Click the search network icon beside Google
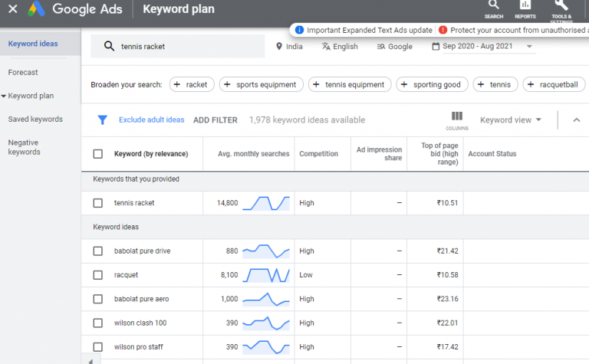This screenshot has width=589, height=364. [x=381, y=46]
